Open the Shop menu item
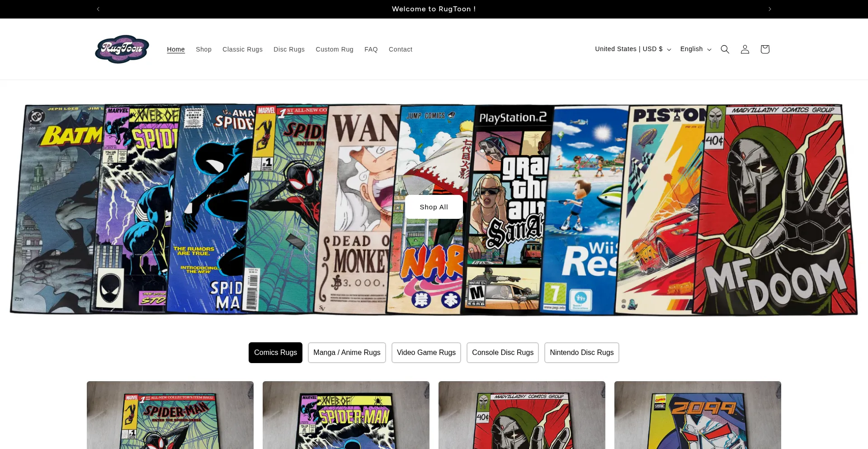Image resolution: width=868 pixels, height=449 pixels. tap(203, 49)
